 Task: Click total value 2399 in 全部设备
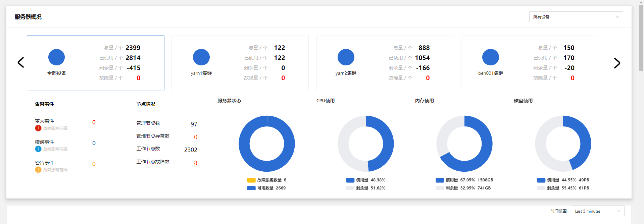tap(133, 48)
